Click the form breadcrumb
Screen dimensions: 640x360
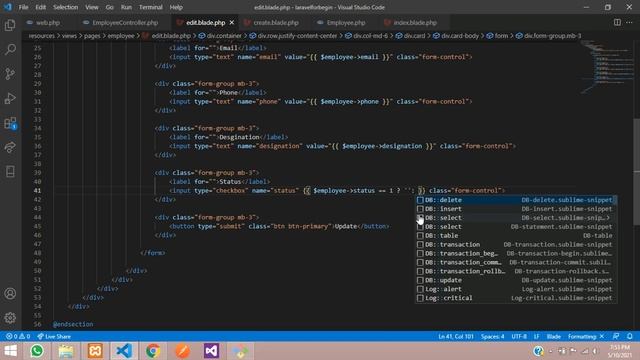pos(498,36)
